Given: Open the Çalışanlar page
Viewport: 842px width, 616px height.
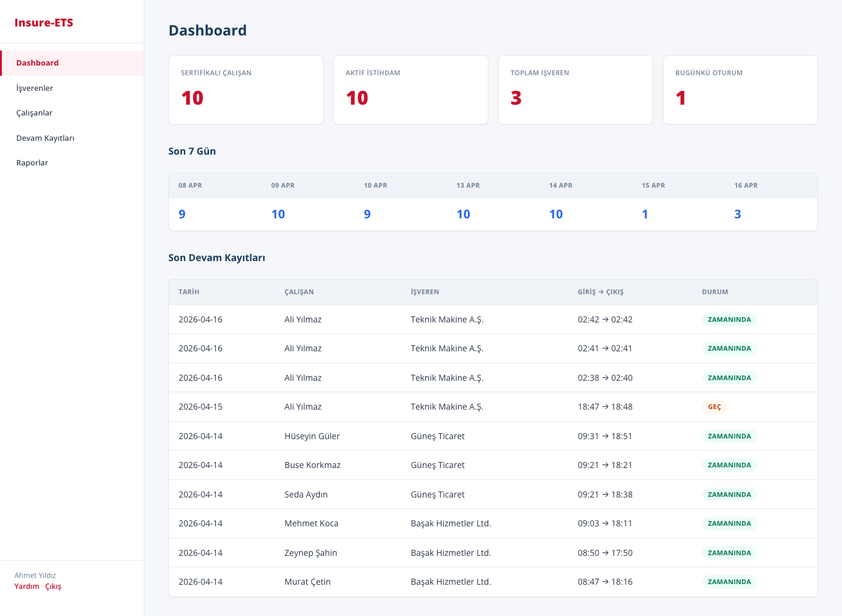Looking at the screenshot, I should [34, 113].
